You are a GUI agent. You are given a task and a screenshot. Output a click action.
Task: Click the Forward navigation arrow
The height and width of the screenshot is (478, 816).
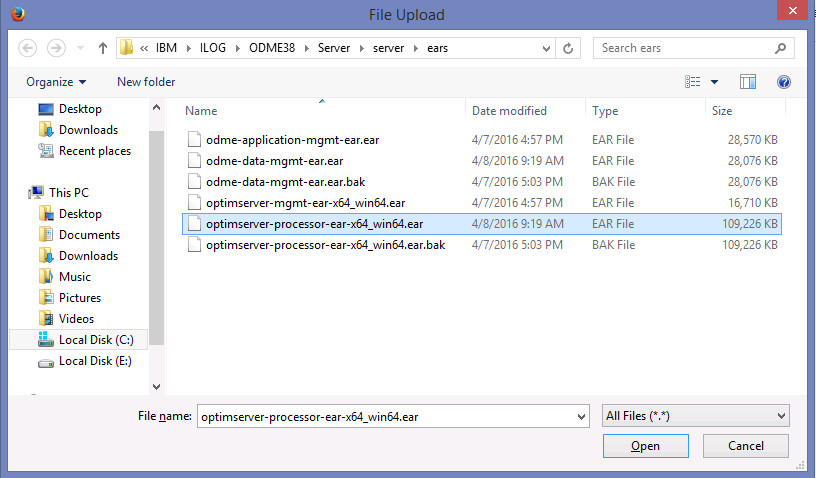(x=56, y=48)
